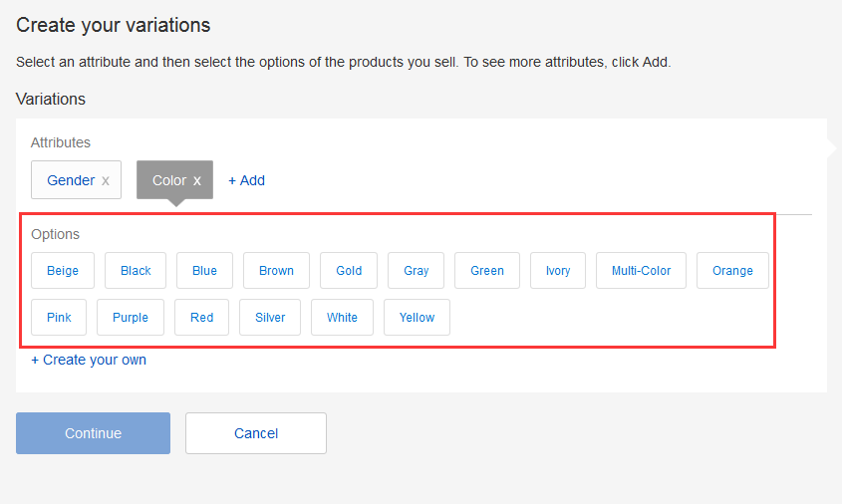Screen dimensions: 842x504
Task: Select the Orange option
Action: (x=732, y=270)
